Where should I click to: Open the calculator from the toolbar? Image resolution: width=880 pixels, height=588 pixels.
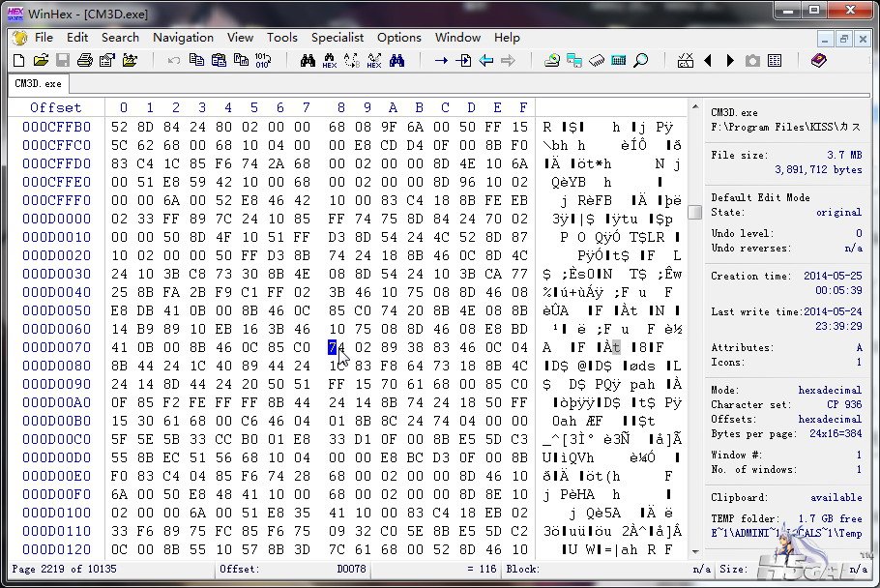click(618, 60)
